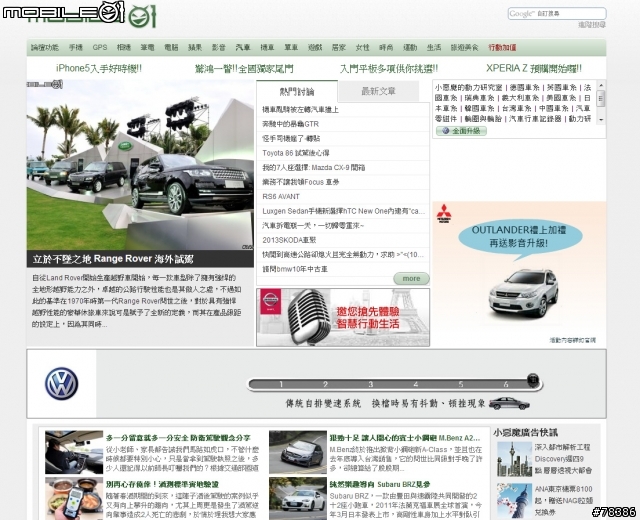640x520 pixels.
Task: Click the Google custom search input field
Action: pos(557,13)
